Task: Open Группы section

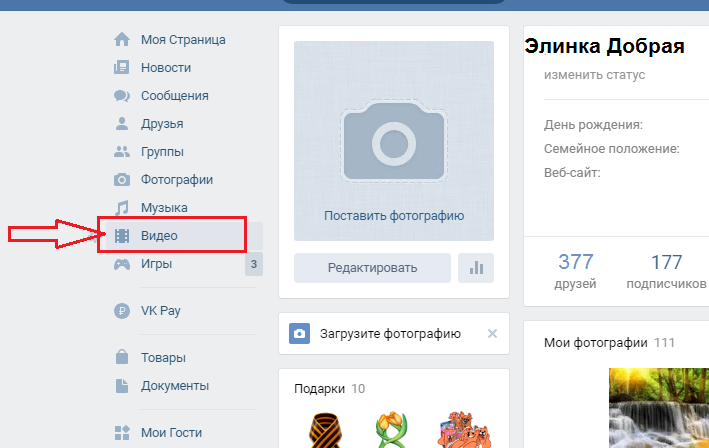Action: click(162, 151)
